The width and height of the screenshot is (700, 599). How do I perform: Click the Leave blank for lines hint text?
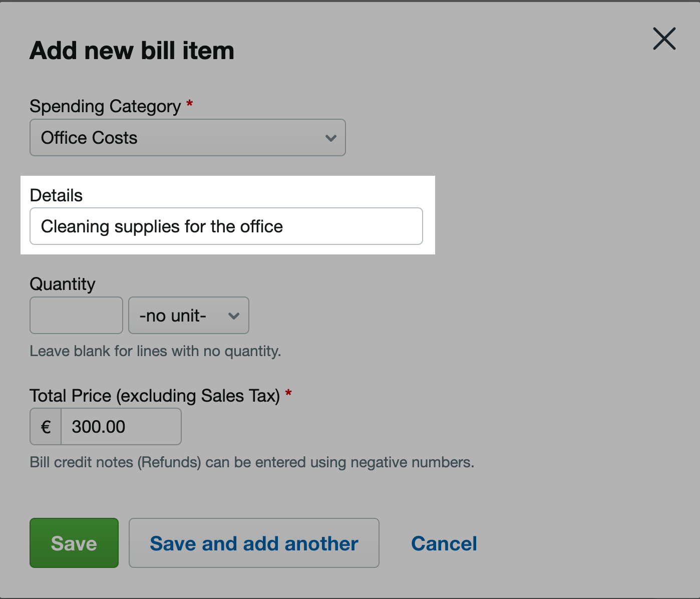155,351
